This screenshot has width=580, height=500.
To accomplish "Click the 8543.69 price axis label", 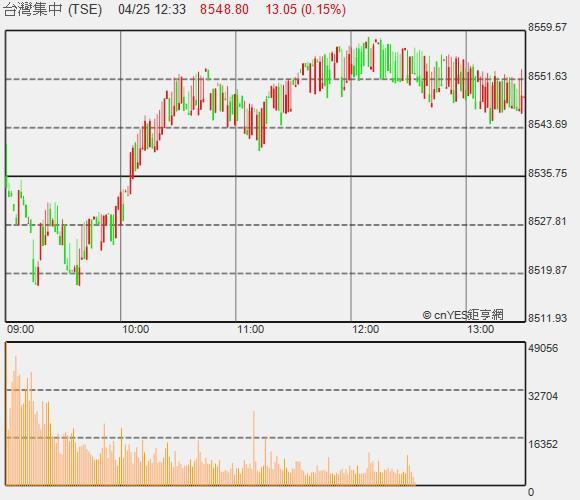I will pos(547,124).
